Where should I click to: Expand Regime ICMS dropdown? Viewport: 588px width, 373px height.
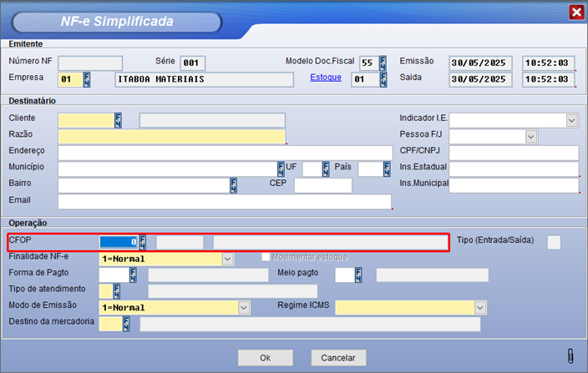point(480,308)
